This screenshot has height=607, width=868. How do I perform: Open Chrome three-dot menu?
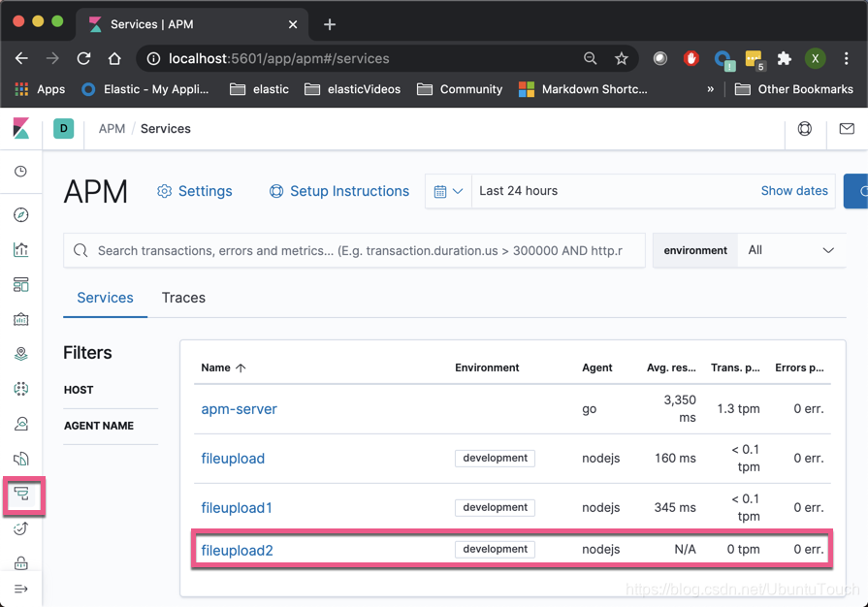tap(847, 58)
